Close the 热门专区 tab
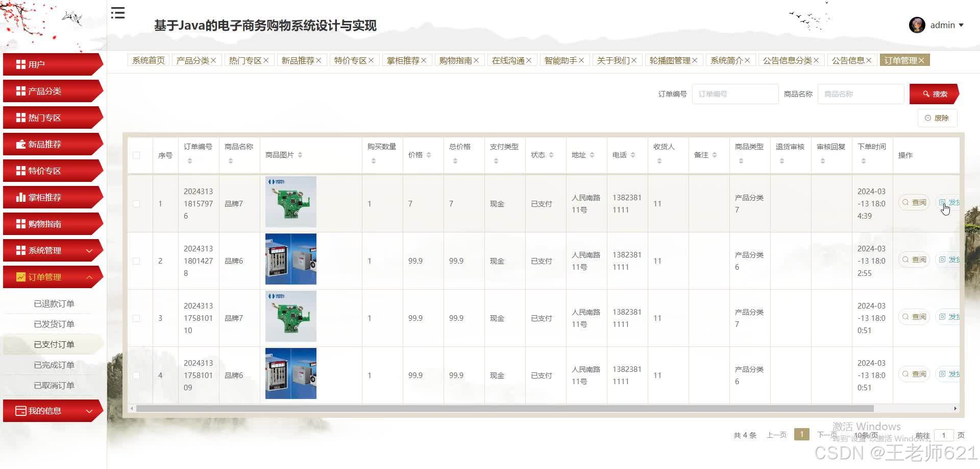Viewport: 980px width, 469px height. click(266, 60)
